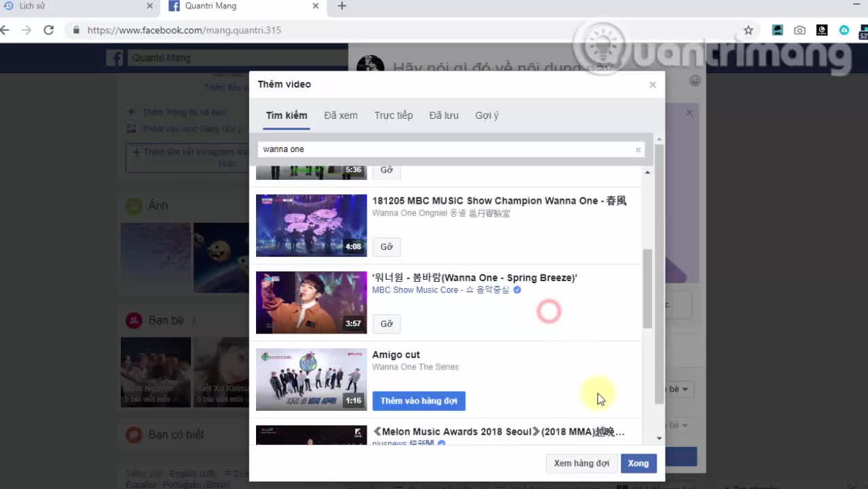This screenshot has height=489, width=868.
Task: Switch to the Trực tiếp tab
Action: coord(394,115)
